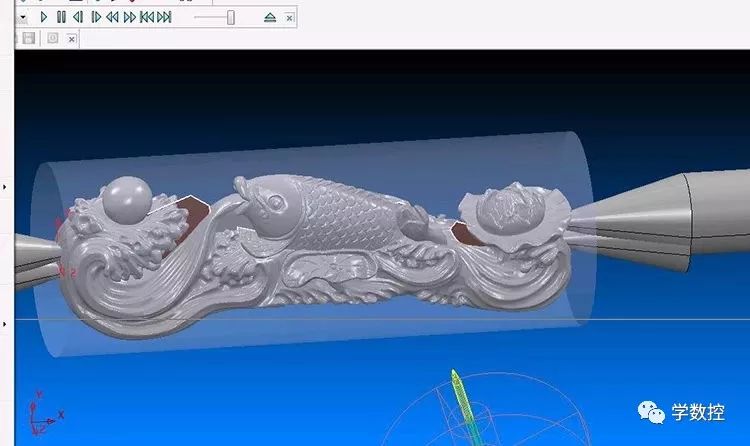Close the simulation playback toolbar
This screenshot has width=750, height=446.
(290, 18)
